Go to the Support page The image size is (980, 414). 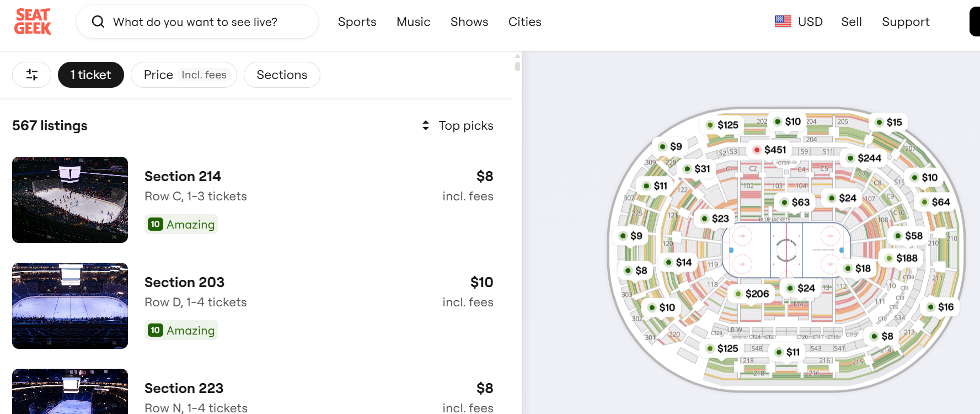tap(906, 22)
